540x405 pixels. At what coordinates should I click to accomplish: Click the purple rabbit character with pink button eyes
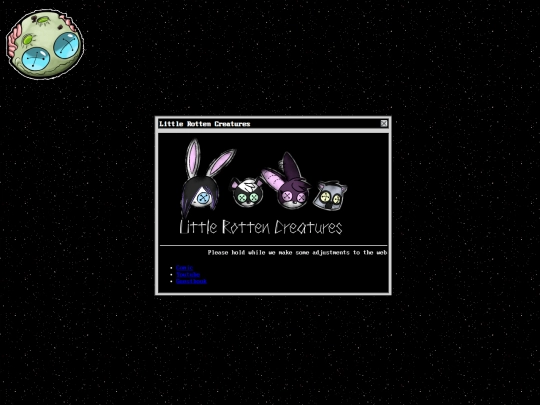coord(287,181)
